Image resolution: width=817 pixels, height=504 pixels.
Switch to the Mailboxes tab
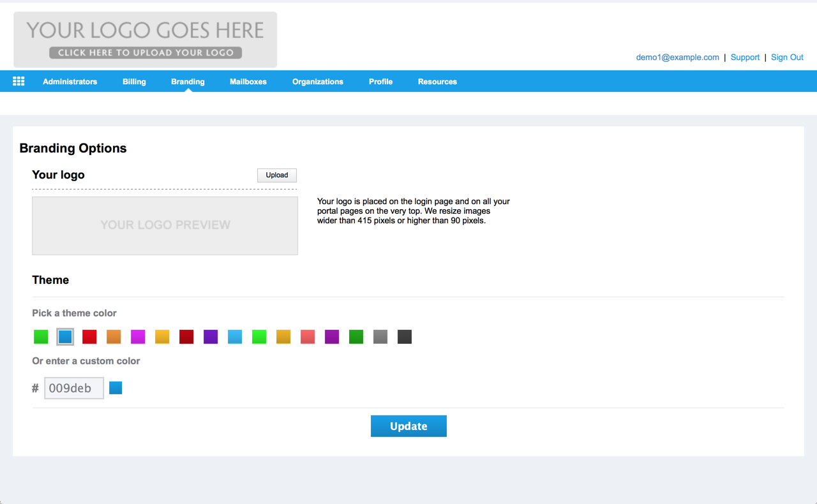tap(248, 82)
